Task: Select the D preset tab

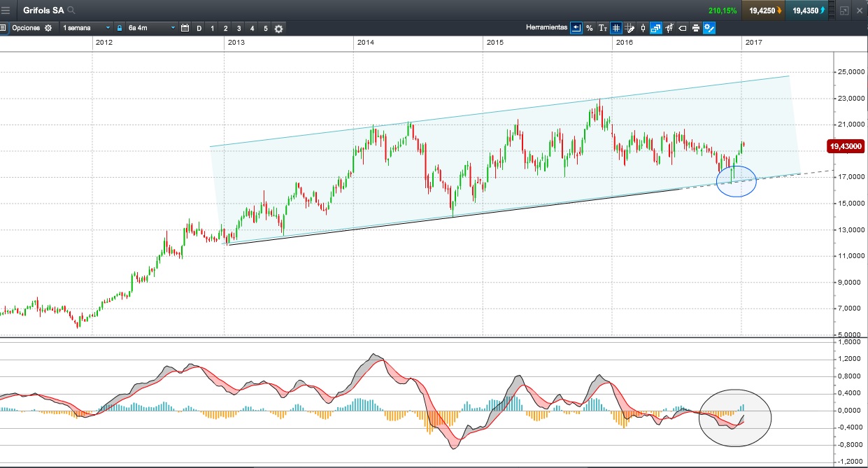Action: 199,28
